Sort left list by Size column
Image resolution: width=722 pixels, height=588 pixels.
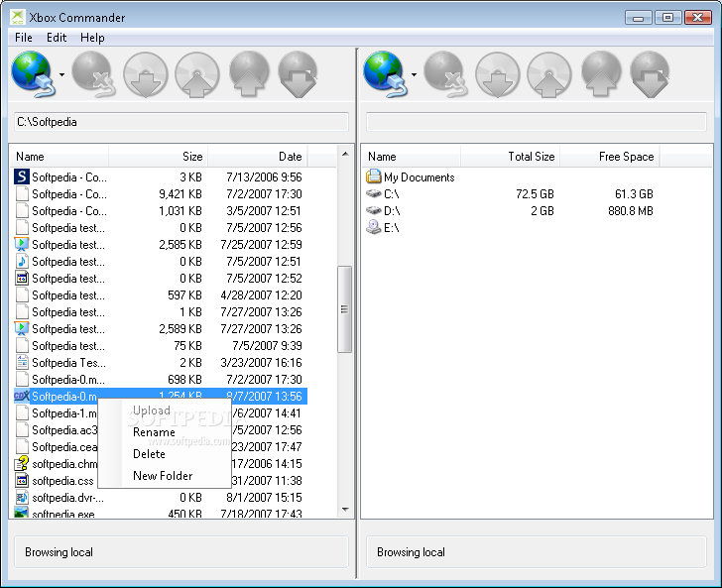coord(159,157)
